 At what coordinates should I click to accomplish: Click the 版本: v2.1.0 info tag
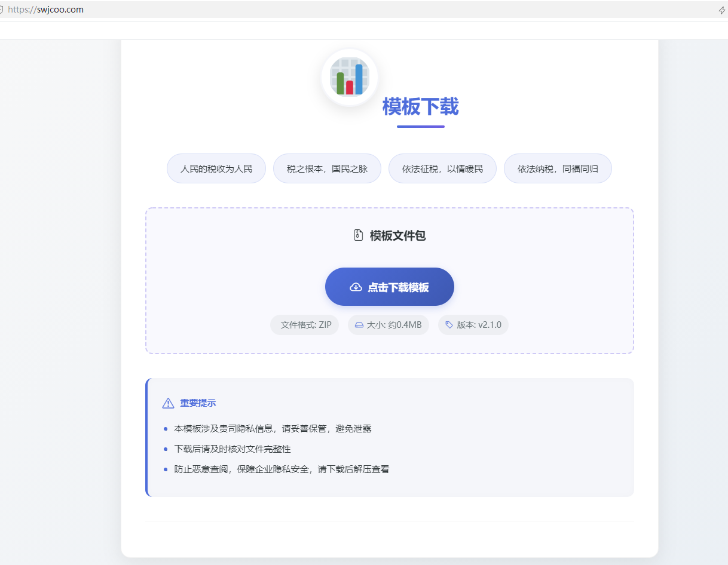click(473, 324)
